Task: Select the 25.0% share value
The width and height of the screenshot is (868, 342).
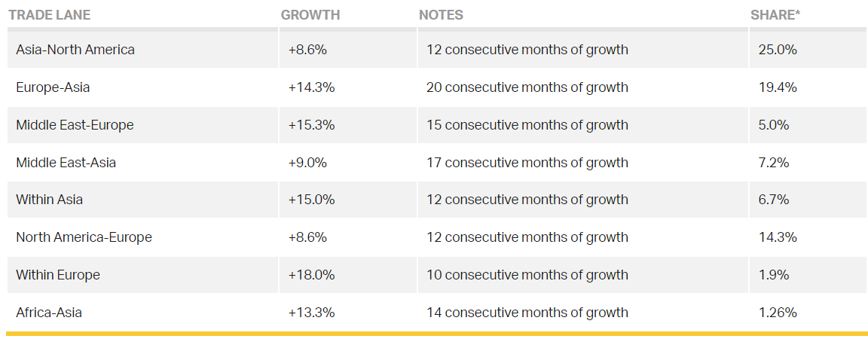Action: 778,50
